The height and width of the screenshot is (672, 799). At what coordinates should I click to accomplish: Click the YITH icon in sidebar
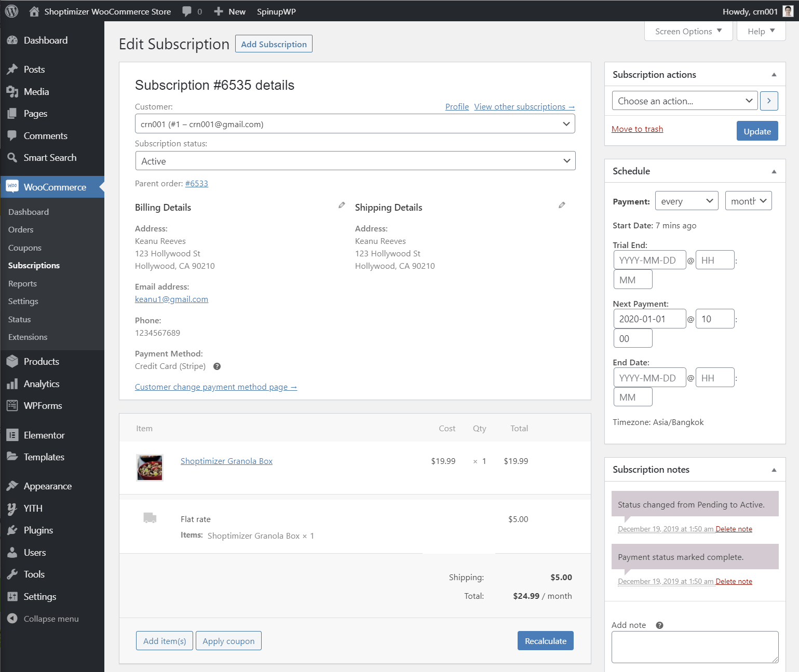(12, 509)
